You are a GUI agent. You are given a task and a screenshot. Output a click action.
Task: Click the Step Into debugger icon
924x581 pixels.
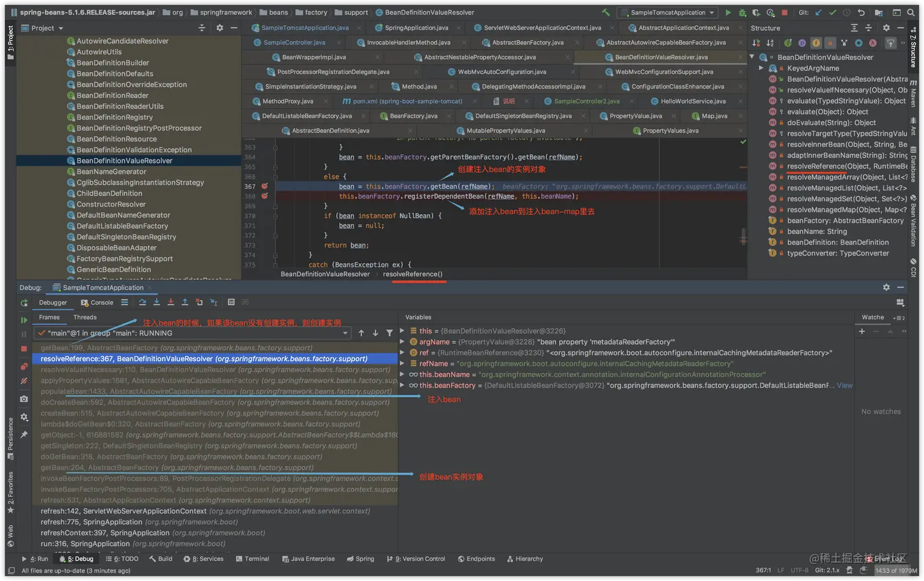pos(156,302)
